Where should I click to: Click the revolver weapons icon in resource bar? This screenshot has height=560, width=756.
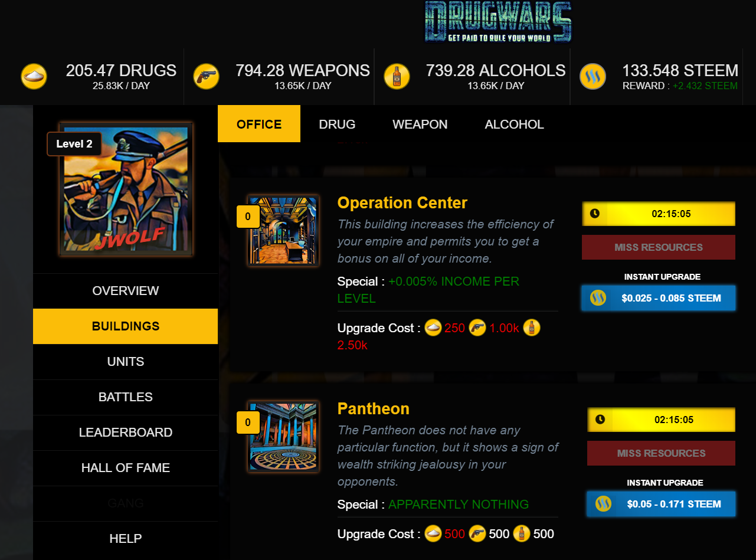pos(206,77)
